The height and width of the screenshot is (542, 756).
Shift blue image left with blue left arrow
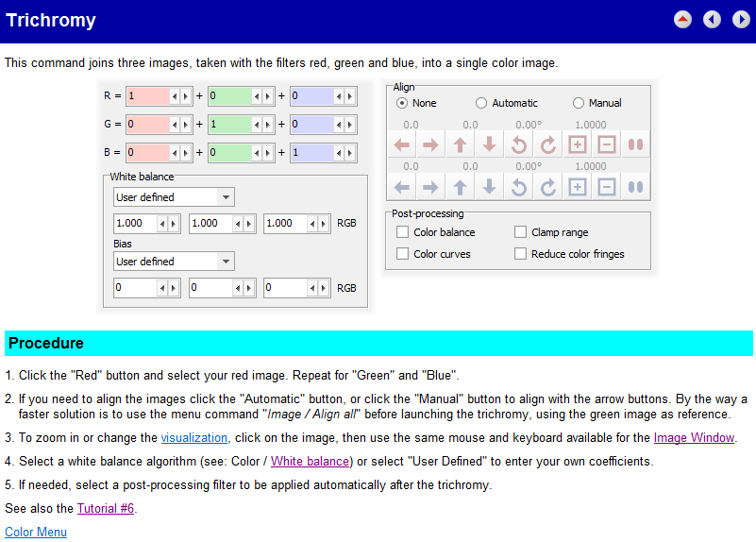pos(402,187)
